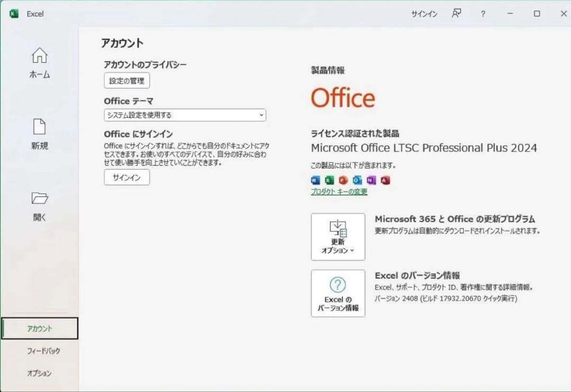Click the 設定の管理 button
This screenshot has height=392, width=571.
tap(126, 80)
